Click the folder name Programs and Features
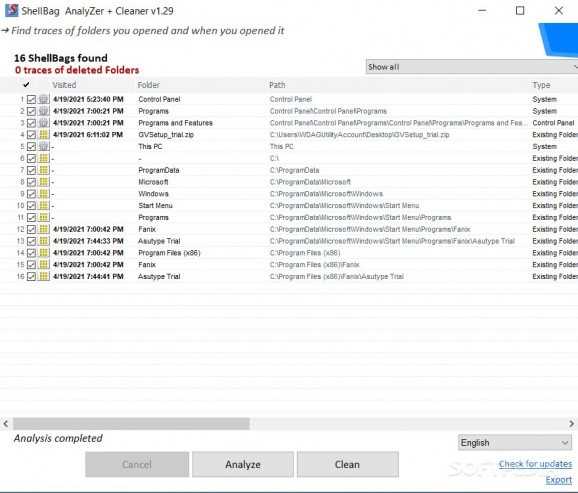578x493 pixels. pyautogui.click(x=175, y=123)
